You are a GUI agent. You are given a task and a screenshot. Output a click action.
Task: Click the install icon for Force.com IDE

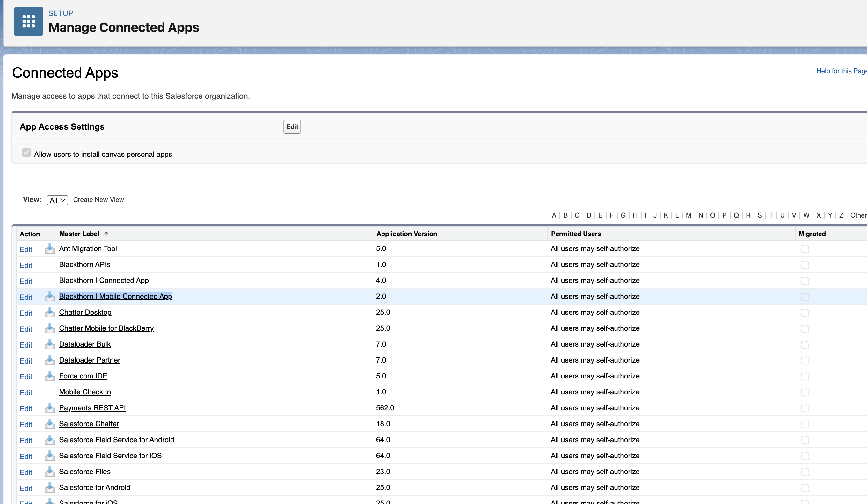tap(49, 376)
